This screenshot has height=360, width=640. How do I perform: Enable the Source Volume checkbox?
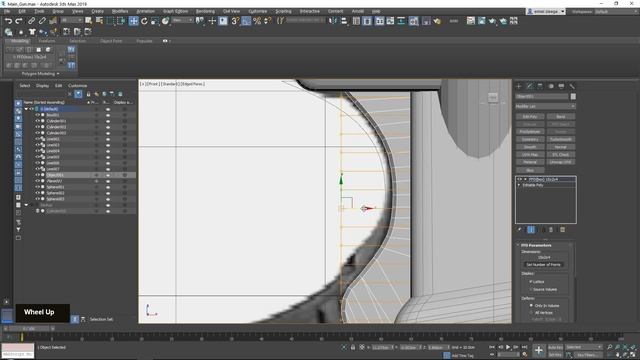[x=531, y=289]
